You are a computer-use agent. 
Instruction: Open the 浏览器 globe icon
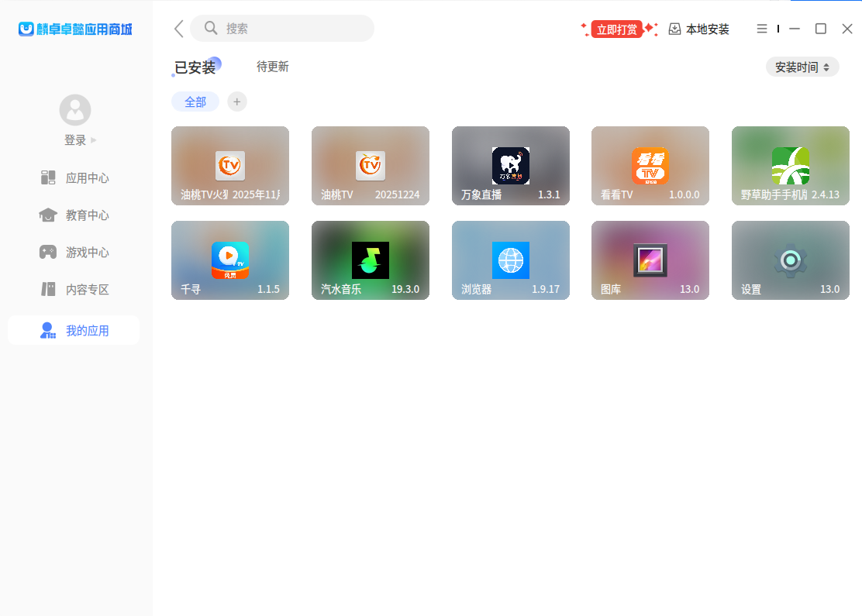tap(511, 260)
